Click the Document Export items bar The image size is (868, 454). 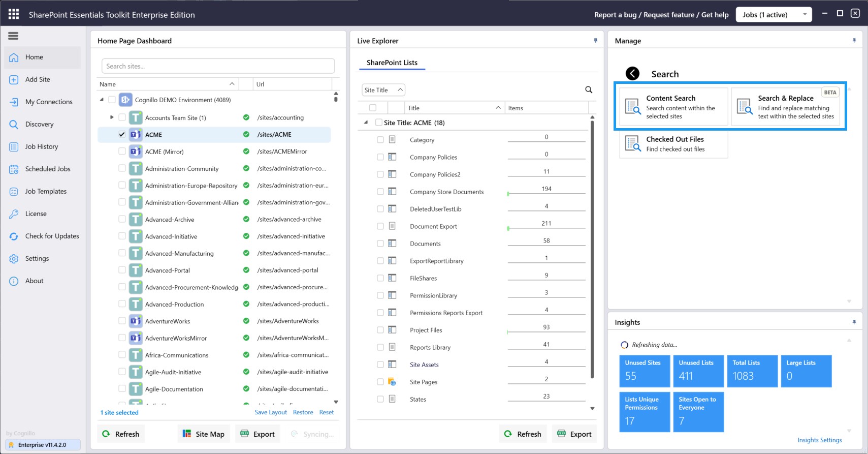tap(546, 226)
